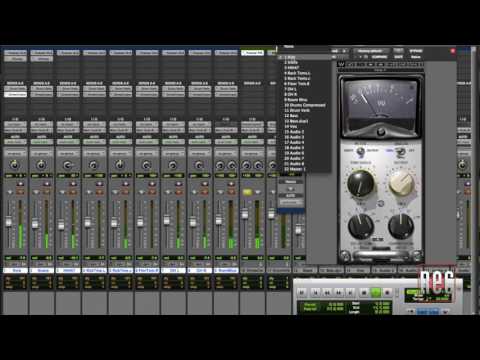Image resolution: width=480 pixels, height=360 pixels.
Task: Click the plugin Compare button
Action: click(379, 57)
